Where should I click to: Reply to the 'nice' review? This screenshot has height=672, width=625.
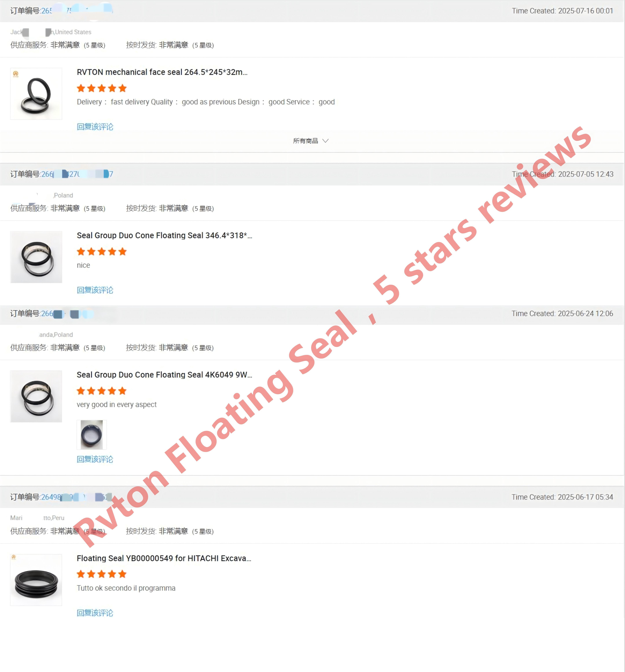pyautogui.click(x=95, y=290)
